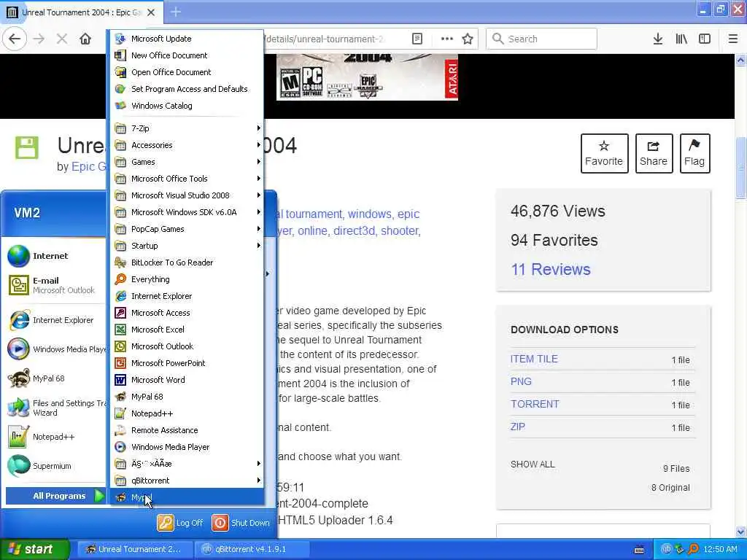Expand the Startup submenu
747x560 pixels.
[x=187, y=245]
